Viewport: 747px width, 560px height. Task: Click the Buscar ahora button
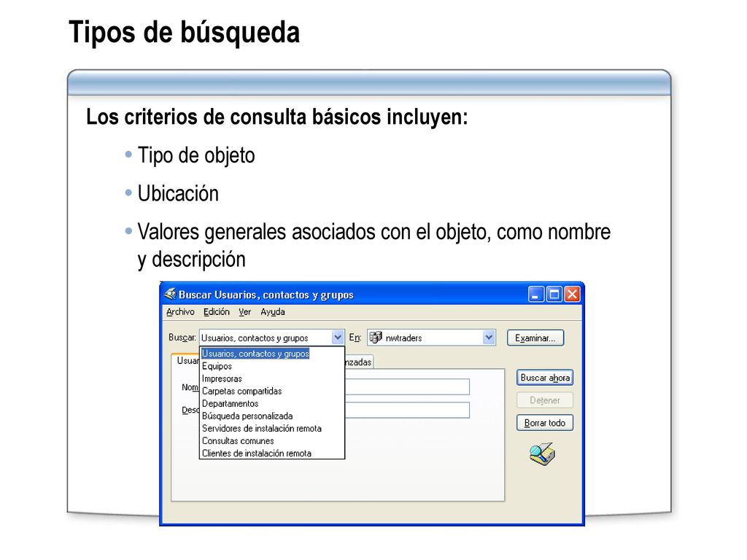(545, 378)
